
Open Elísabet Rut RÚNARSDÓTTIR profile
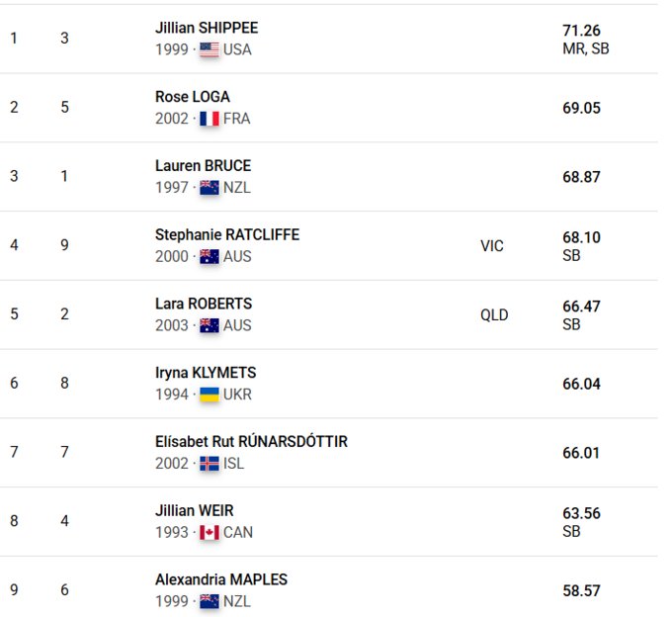pos(251,442)
